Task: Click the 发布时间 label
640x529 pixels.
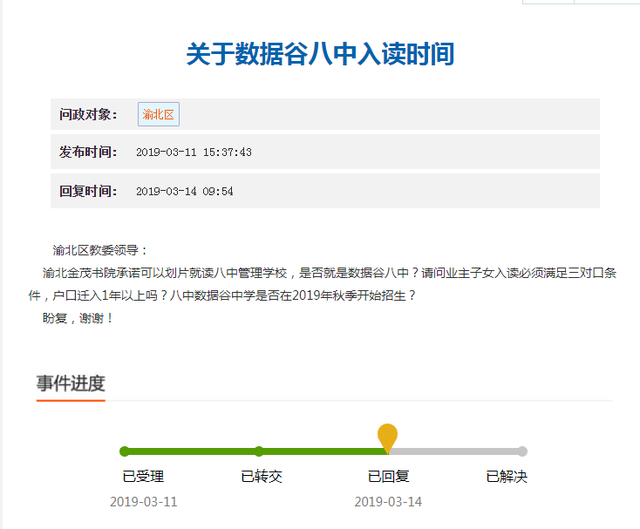Action: click(x=88, y=152)
